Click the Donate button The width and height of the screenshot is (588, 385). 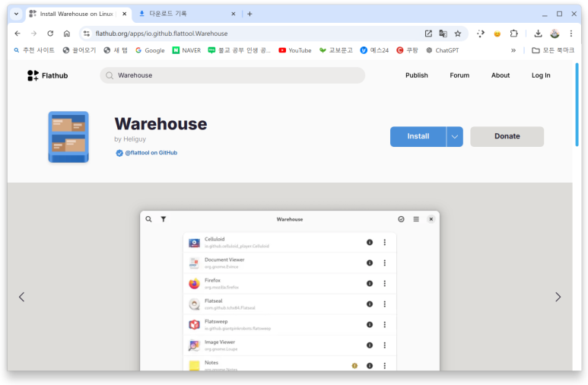tap(507, 137)
